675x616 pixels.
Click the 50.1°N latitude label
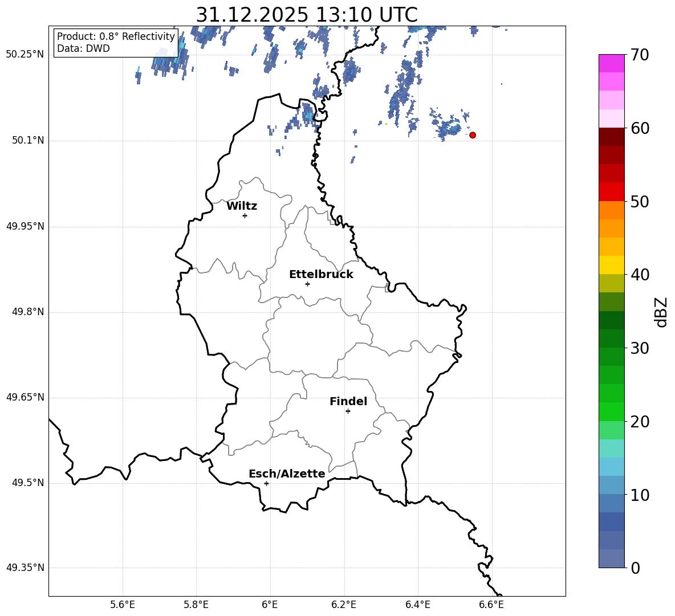click(28, 140)
